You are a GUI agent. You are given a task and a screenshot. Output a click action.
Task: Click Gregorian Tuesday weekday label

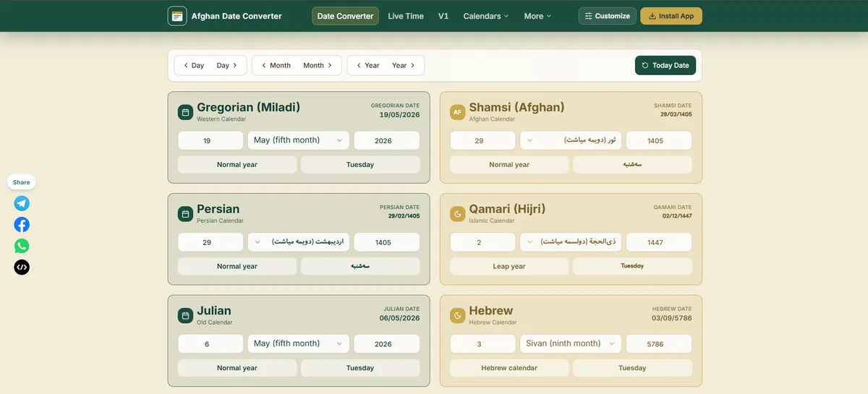(x=360, y=165)
